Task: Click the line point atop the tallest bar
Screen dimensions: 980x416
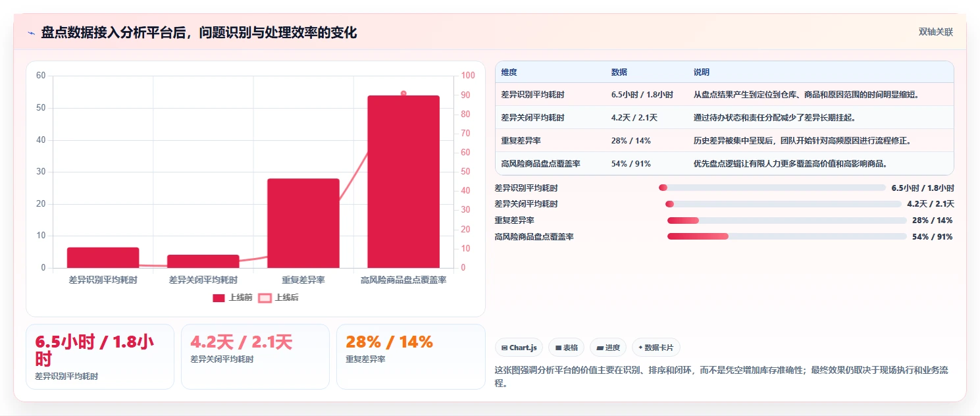Action: pyautogui.click(x=403, y=93)
